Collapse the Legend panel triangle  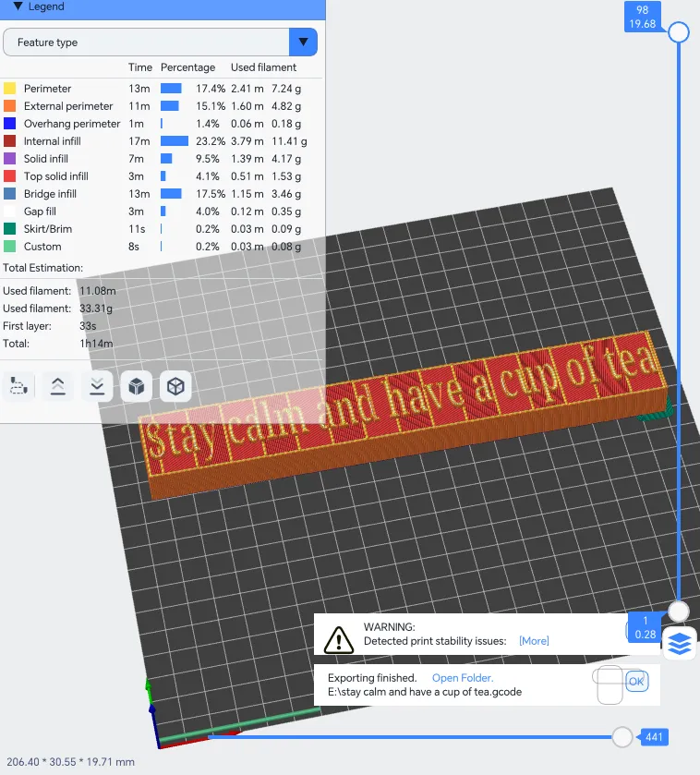(18, 6)
